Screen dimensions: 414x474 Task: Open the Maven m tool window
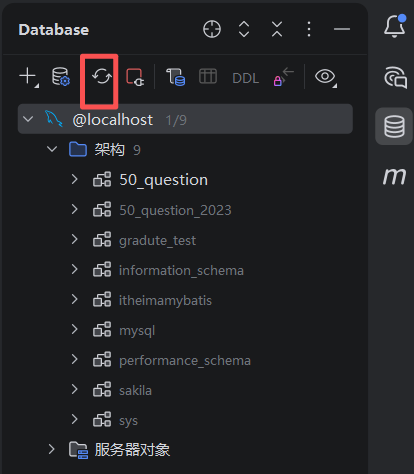(x=394, y=176)
